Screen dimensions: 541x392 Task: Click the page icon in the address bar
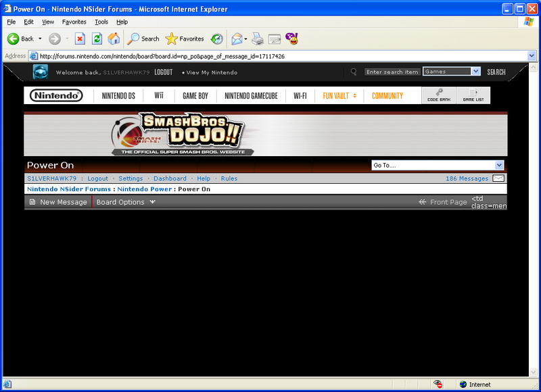click(x=33, y=56)
